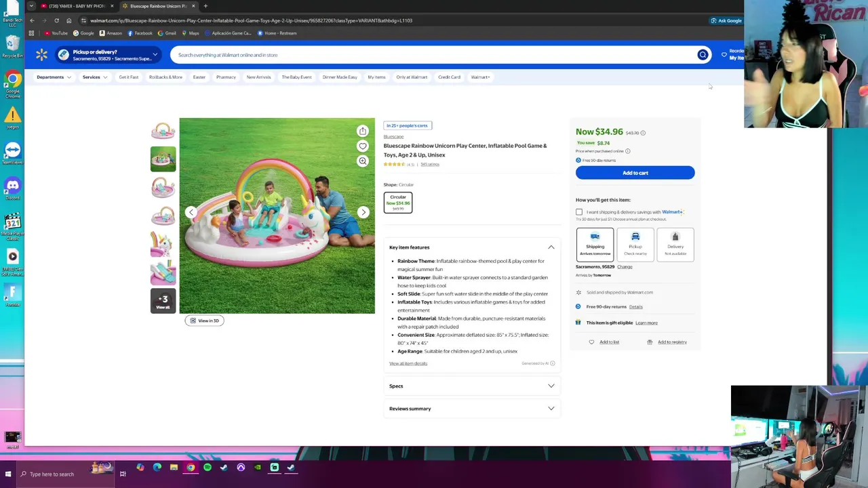This screenshot has width=868, height=488.
Task: Expand the Specs section
Action: pos(472,386)
